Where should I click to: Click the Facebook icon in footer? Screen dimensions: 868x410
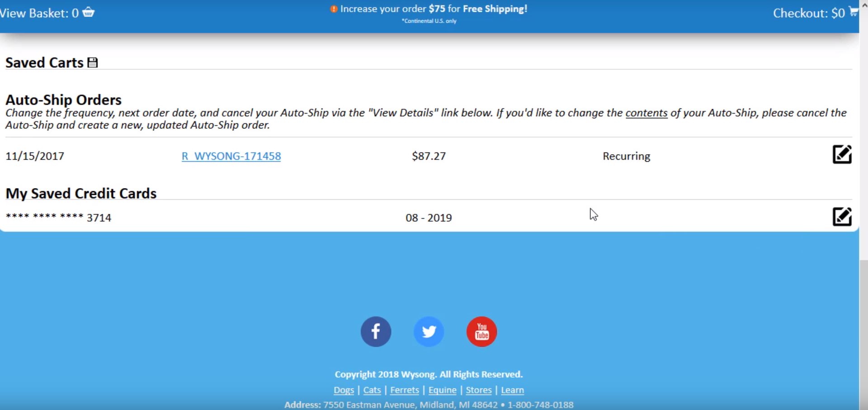pyautogui.click(x=376, y=332)
